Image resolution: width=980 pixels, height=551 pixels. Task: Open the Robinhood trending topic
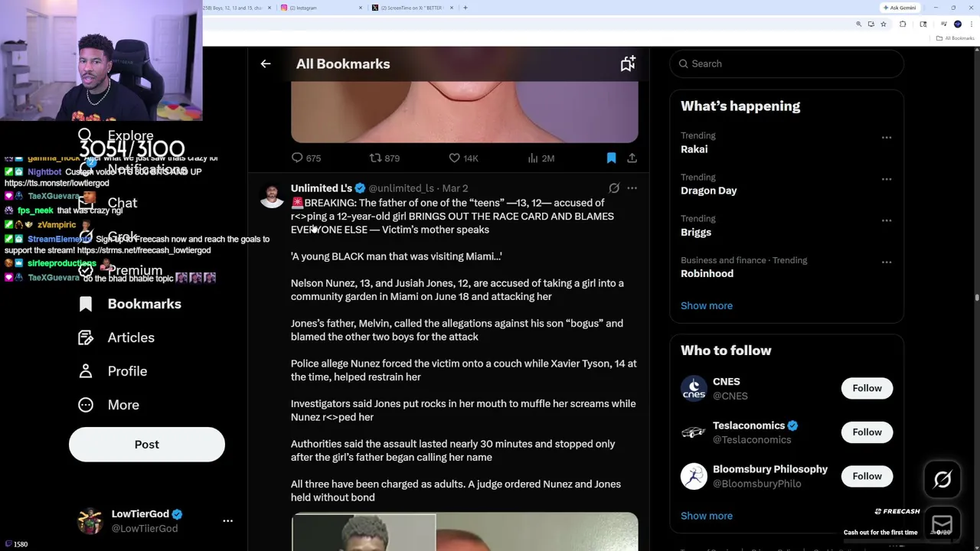707,273
